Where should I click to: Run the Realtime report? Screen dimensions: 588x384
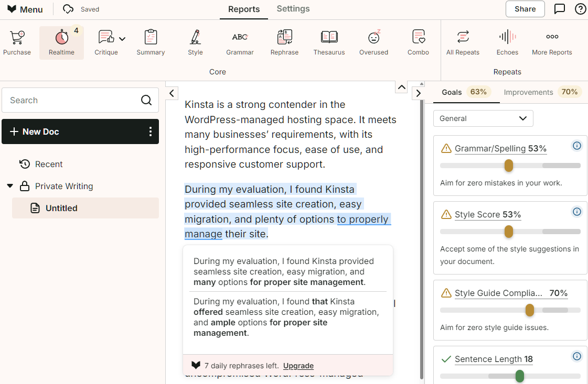pyautogui.click(x=61, y=43)
